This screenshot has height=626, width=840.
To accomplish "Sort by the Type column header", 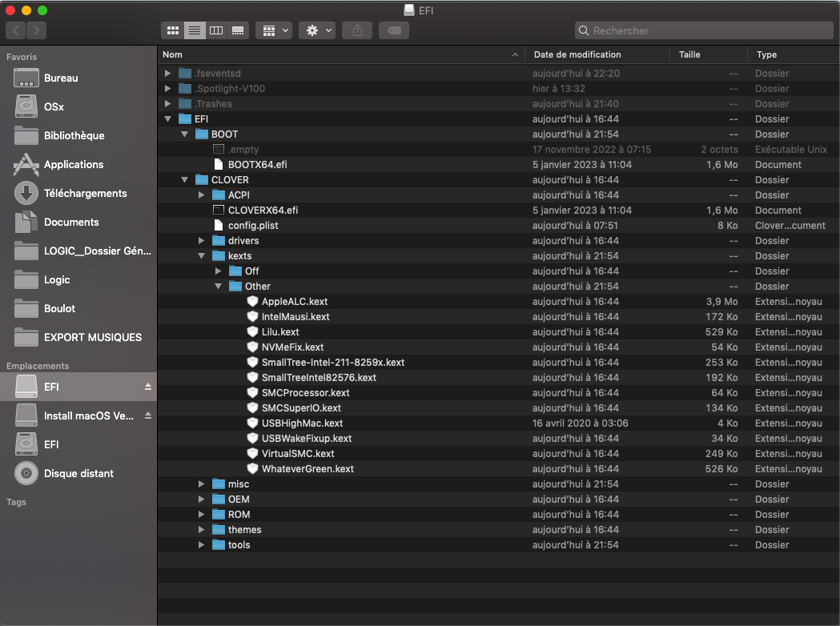I will 794,54.
